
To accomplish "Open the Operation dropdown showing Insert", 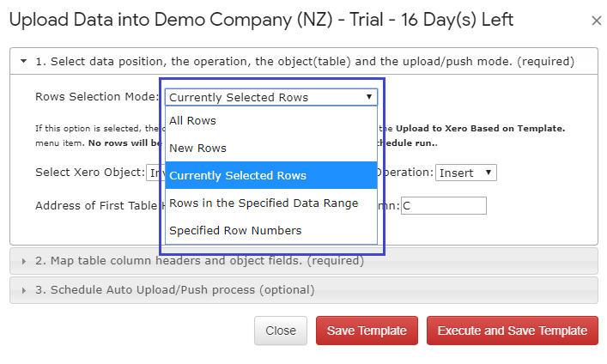I will point(465,173).
